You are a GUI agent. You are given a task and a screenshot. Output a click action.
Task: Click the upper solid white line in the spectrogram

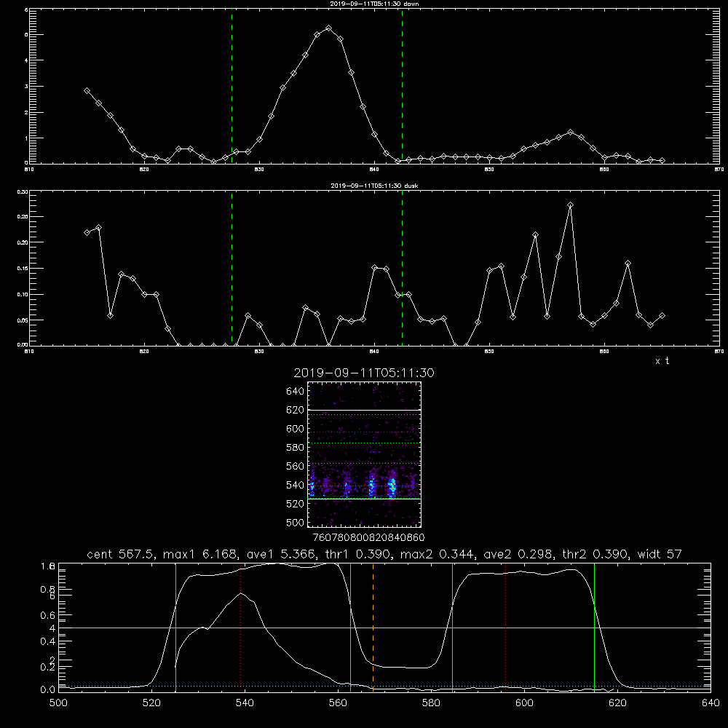tap(364, 410)
